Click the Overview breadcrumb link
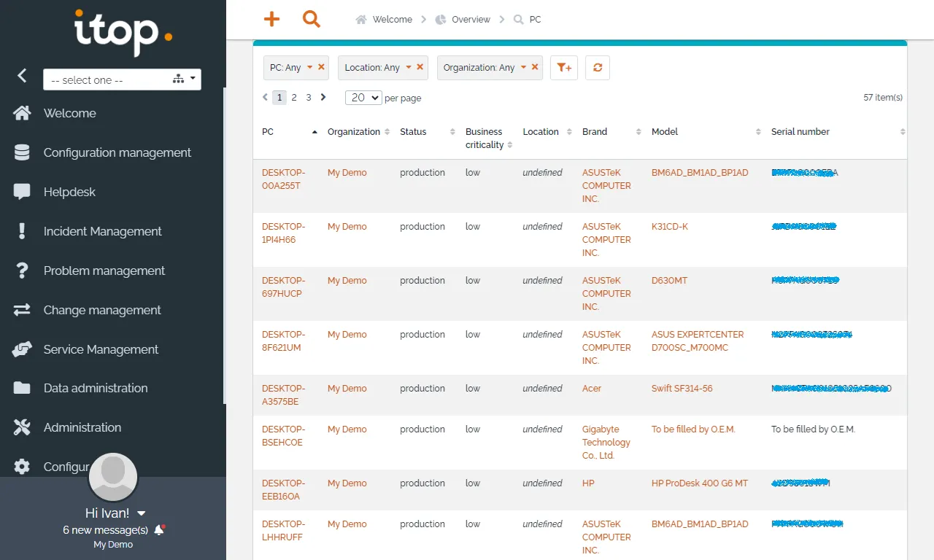934x560 pixels. (471, 20)
